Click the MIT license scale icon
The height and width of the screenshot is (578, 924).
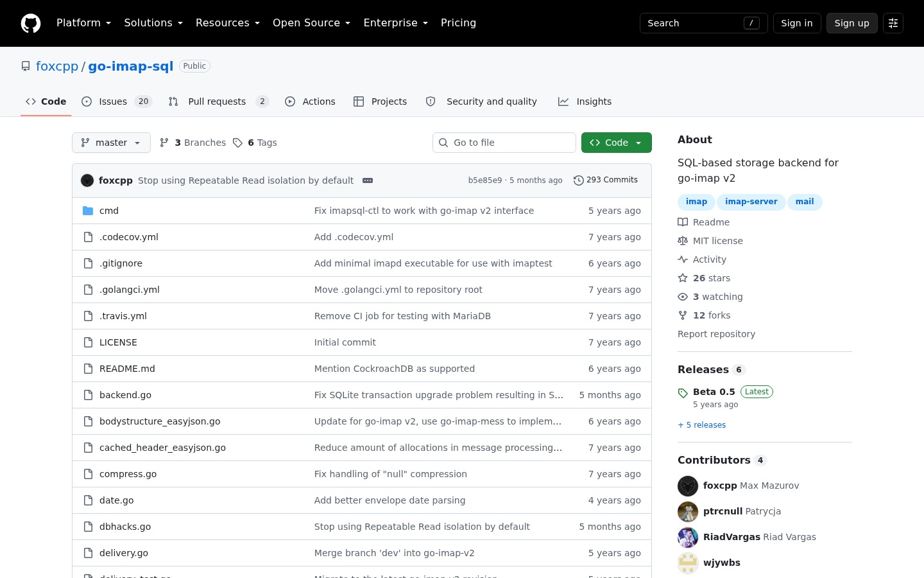click(x=683, y=241)
